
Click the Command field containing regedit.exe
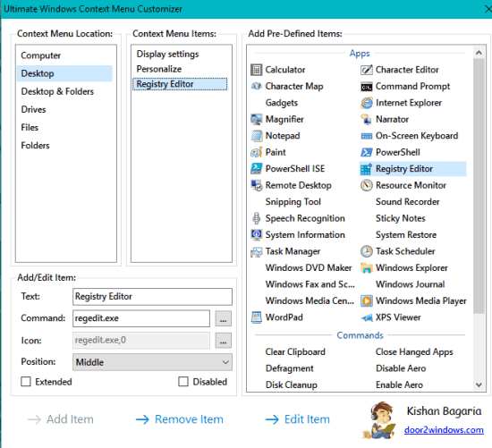141,318
